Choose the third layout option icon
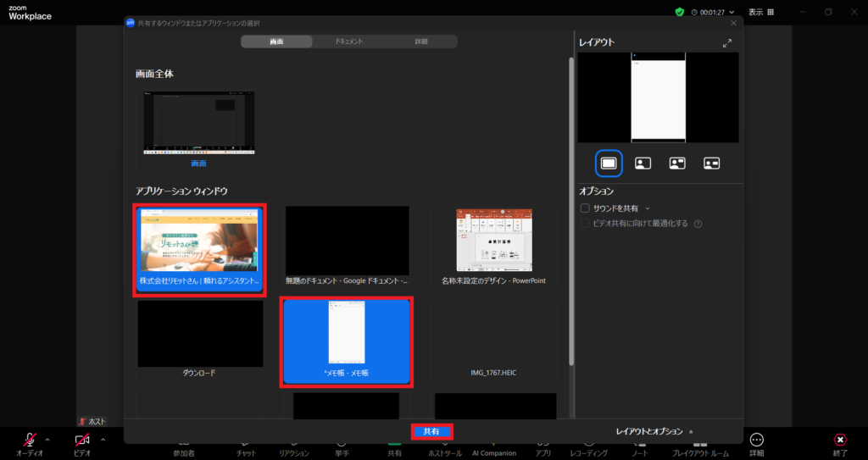This screenshot has height=460, width=868. [677, 163]
